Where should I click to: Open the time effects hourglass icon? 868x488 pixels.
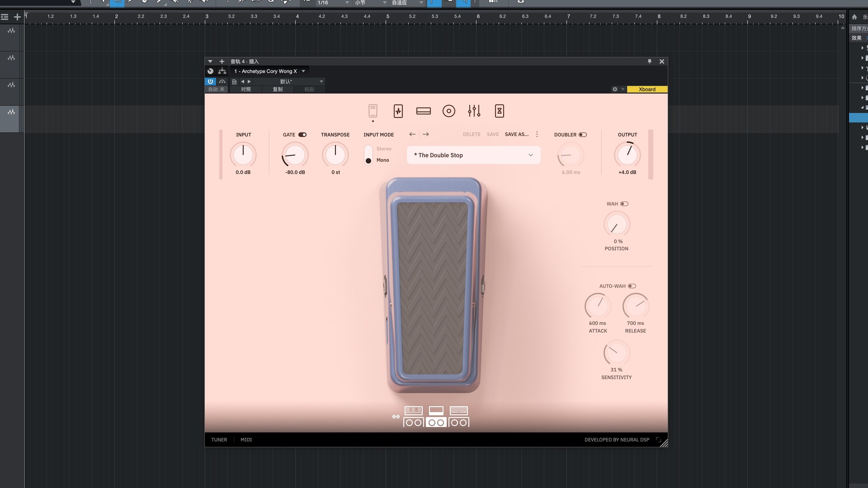499,111
